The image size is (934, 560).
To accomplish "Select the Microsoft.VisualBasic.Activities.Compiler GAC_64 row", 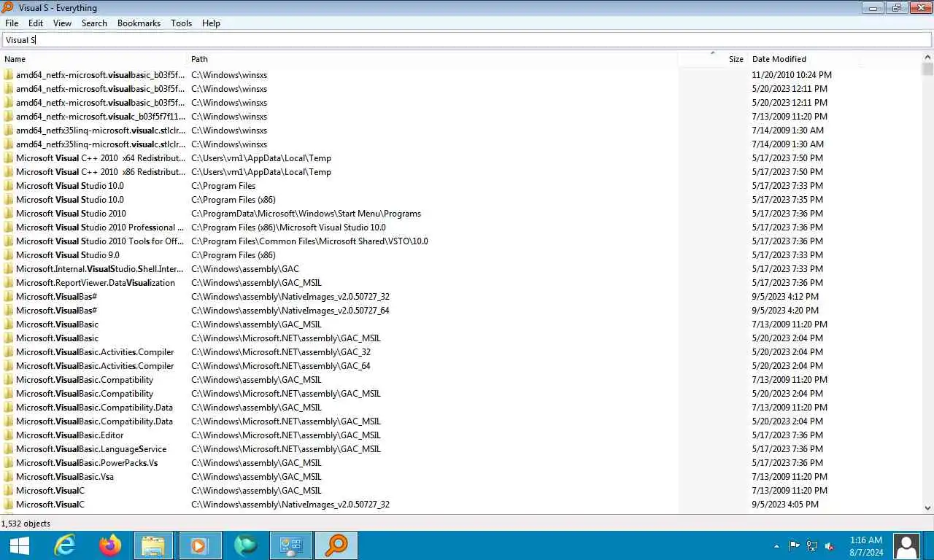I will (461, 366).
